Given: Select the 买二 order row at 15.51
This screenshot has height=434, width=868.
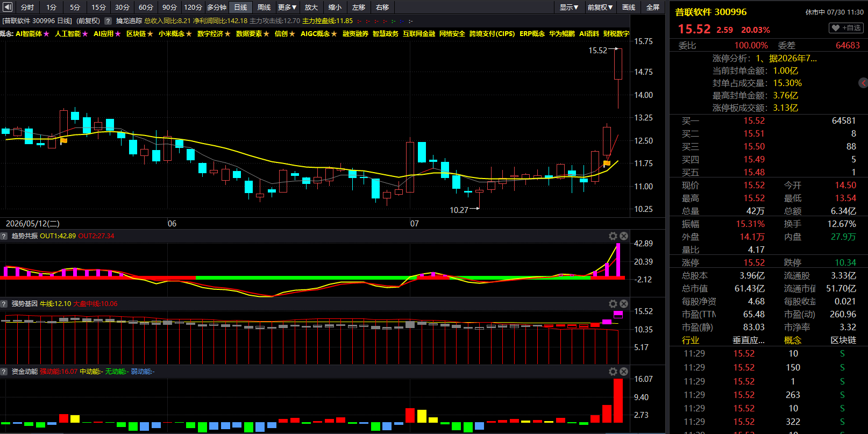Looking at the screenshot, I should pyautogui.click(x=769, y=134).
